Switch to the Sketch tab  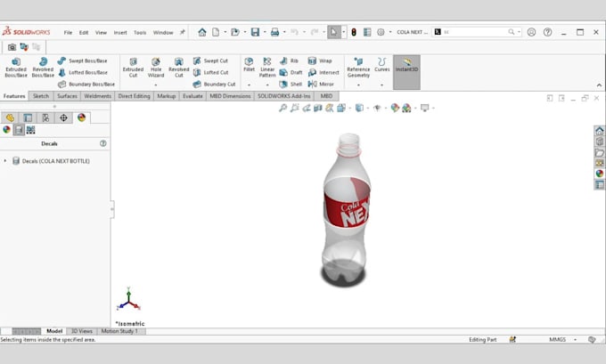(41, 96)
